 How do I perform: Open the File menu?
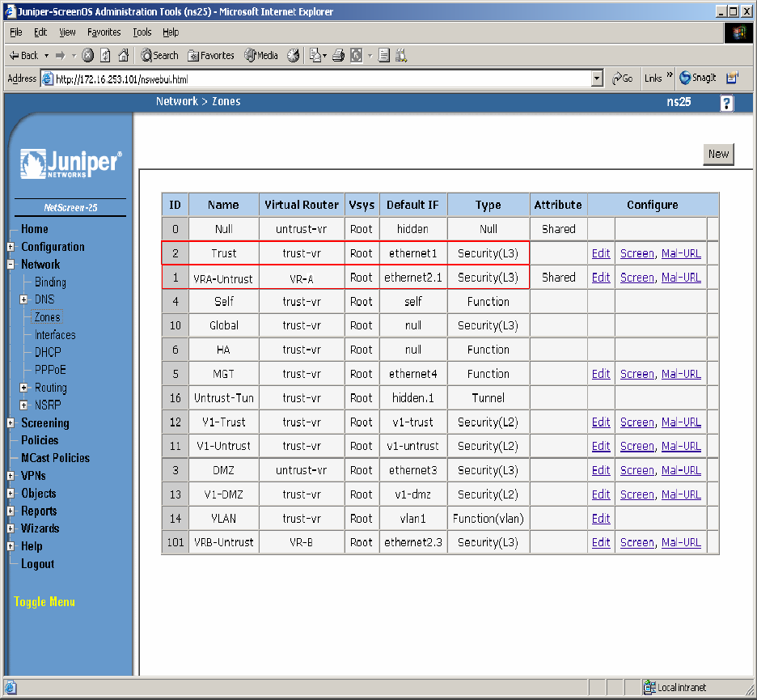tap(16, 32)
